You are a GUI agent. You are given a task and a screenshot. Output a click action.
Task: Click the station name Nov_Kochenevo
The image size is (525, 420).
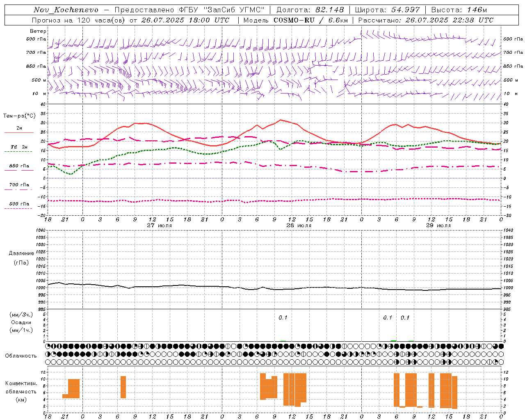click(x=66, y=10)
